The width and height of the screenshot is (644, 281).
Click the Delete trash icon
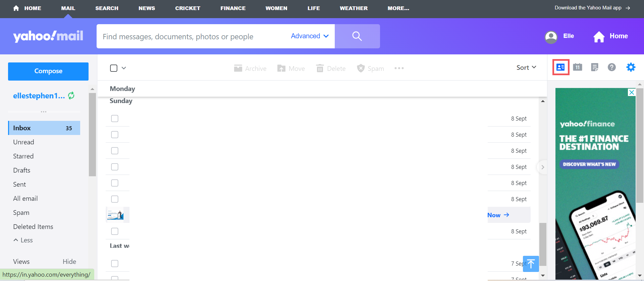click(x=320, y=68)
